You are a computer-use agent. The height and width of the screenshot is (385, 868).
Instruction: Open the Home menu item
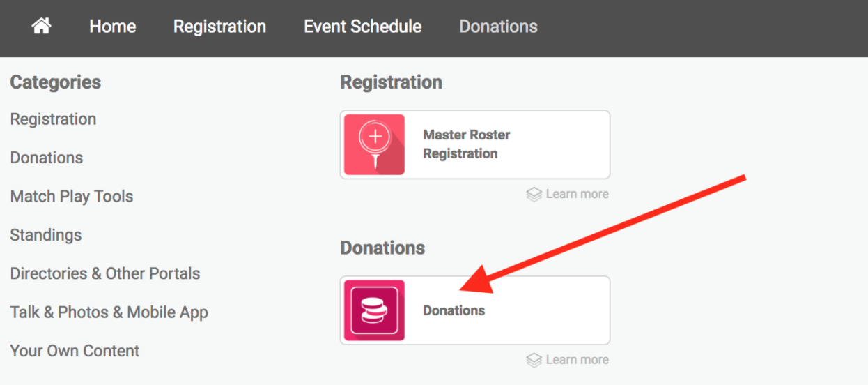pos(113,27)
